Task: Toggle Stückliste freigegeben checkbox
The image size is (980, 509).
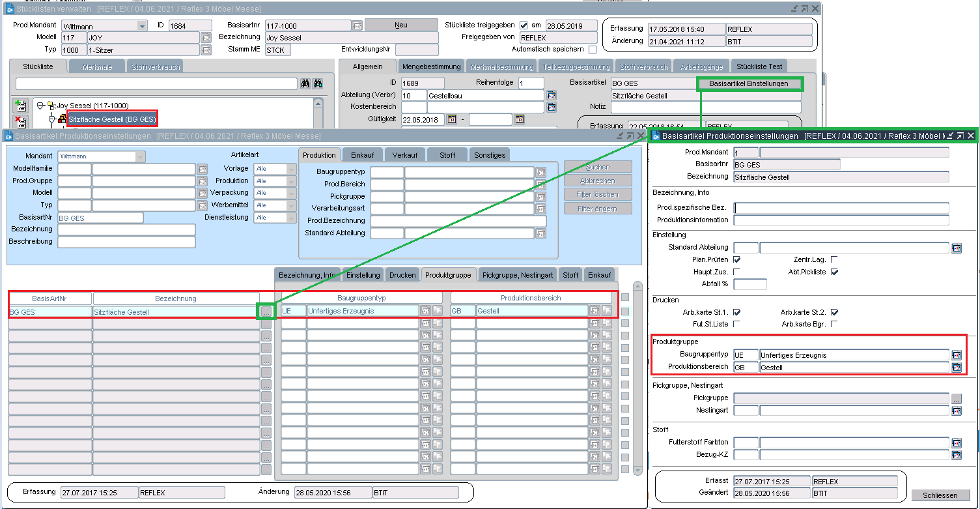Action: (524, 25)
